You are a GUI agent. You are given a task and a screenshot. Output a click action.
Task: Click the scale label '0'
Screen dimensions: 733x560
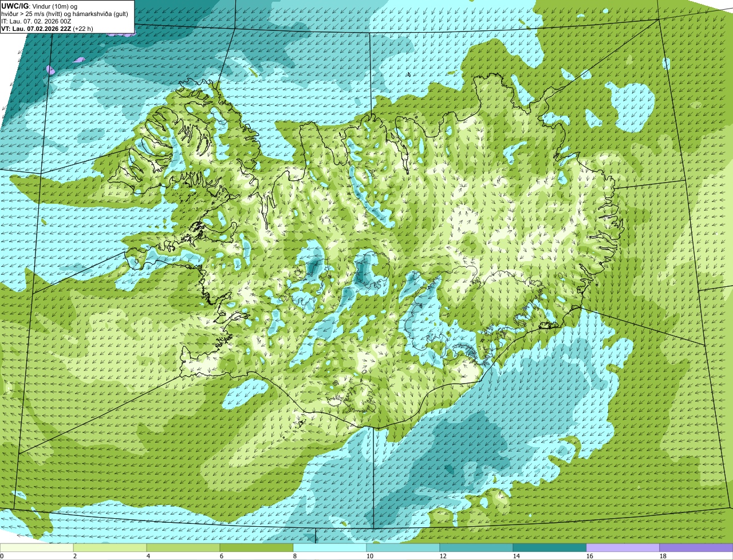click(2, 556)
